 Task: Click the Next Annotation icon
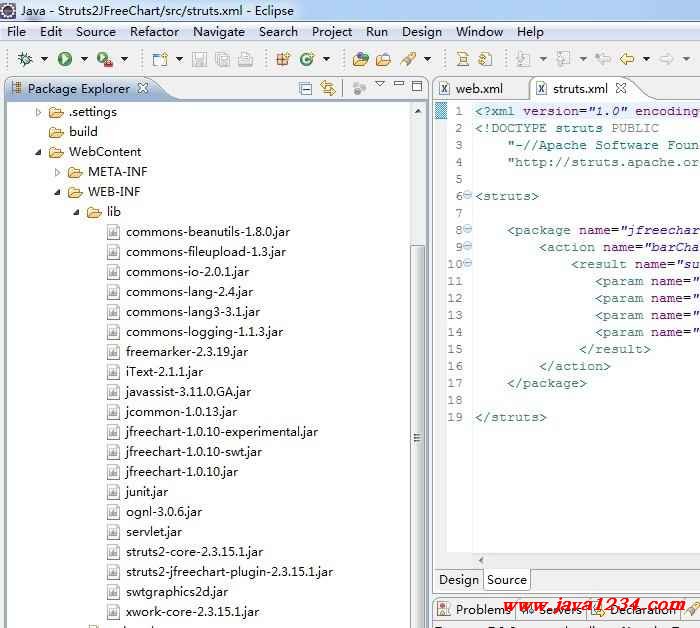[523, 59]
